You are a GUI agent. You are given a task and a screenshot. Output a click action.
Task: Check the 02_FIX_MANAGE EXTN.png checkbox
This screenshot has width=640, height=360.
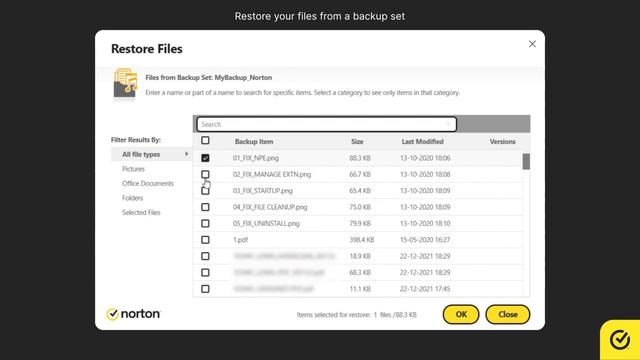[205, 174]
